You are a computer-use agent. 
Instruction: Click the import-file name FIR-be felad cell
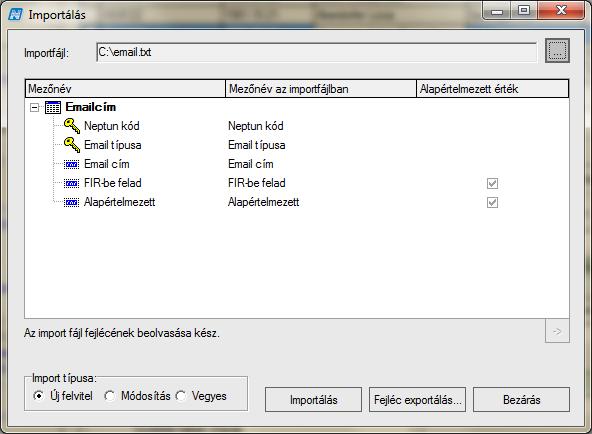[257, 183]
